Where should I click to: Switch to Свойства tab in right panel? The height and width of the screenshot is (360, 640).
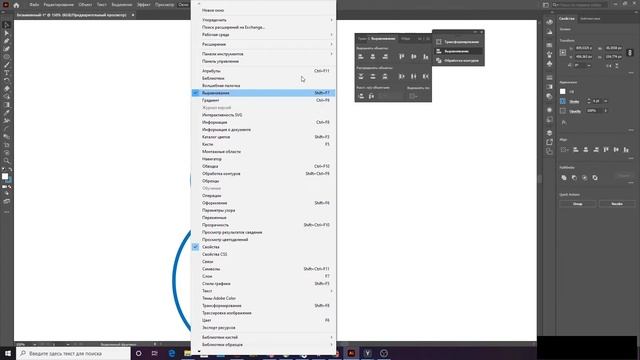point(567,19)
